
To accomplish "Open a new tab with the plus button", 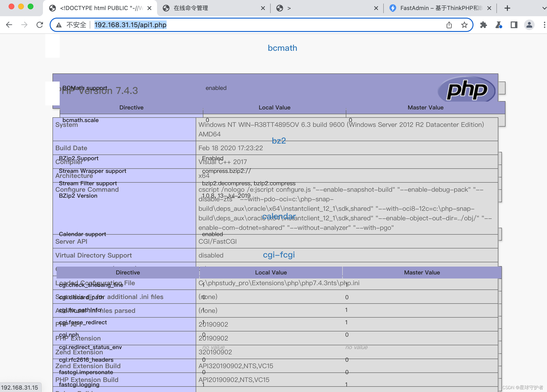I will [x=507, y=8].
